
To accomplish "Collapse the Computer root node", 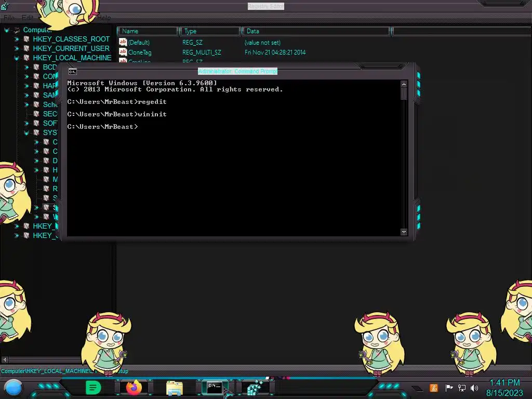I will coord(6,30).
